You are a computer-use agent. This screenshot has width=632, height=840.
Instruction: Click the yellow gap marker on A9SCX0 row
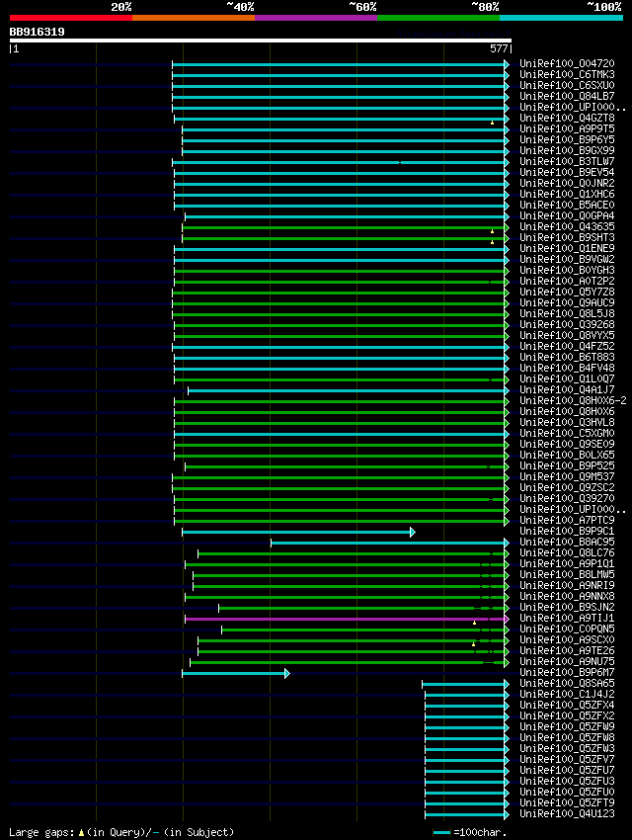[x=473, y=644]
